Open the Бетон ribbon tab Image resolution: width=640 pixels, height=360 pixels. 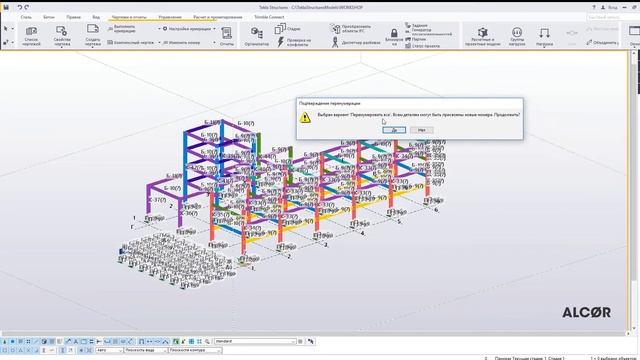tap(49, 17)
